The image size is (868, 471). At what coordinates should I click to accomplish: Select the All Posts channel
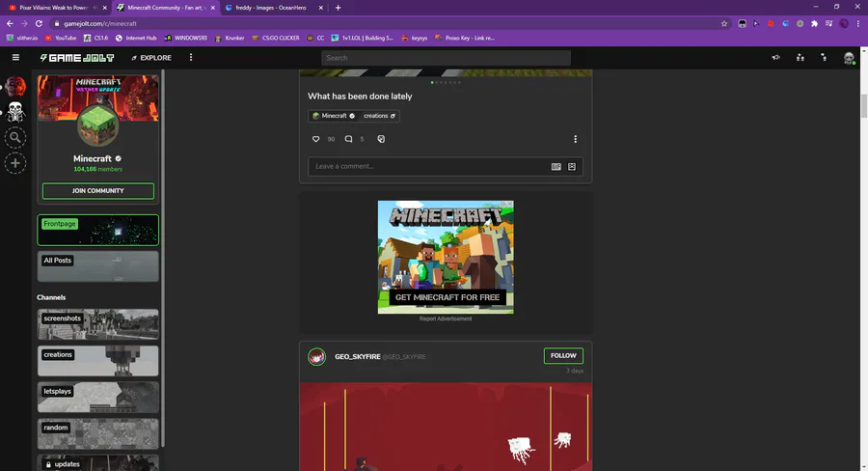pyautogui.click(x=98, y=266)
